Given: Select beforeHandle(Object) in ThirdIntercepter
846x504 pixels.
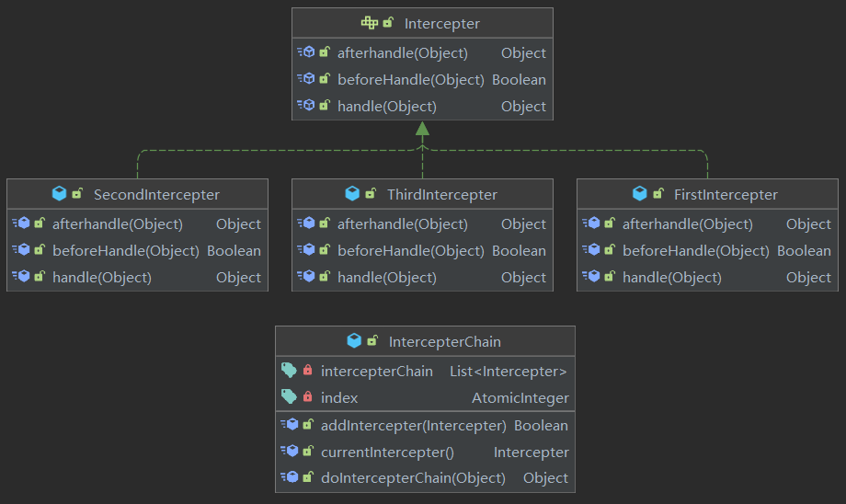Looking at the screenshot, I should coord(411,251).
